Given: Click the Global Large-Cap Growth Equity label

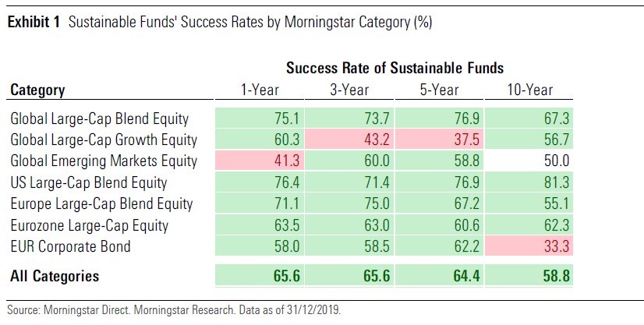Looking at the screenshot, I should [104, 140].
